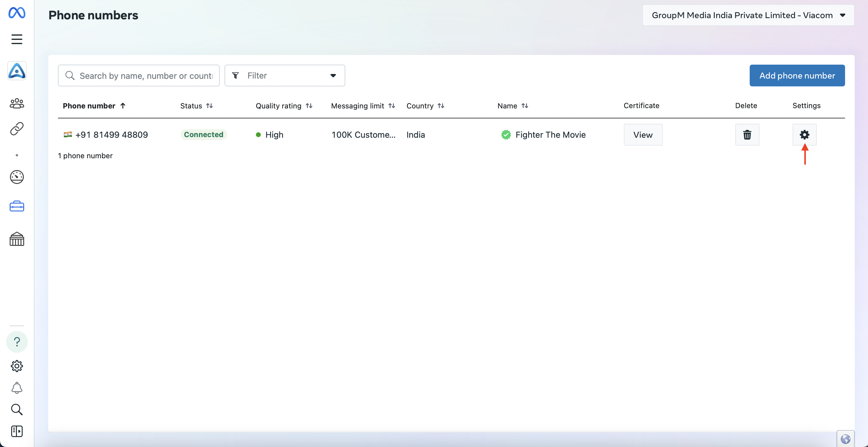Open the sidebar search magnifier icon

pos(17,409)
